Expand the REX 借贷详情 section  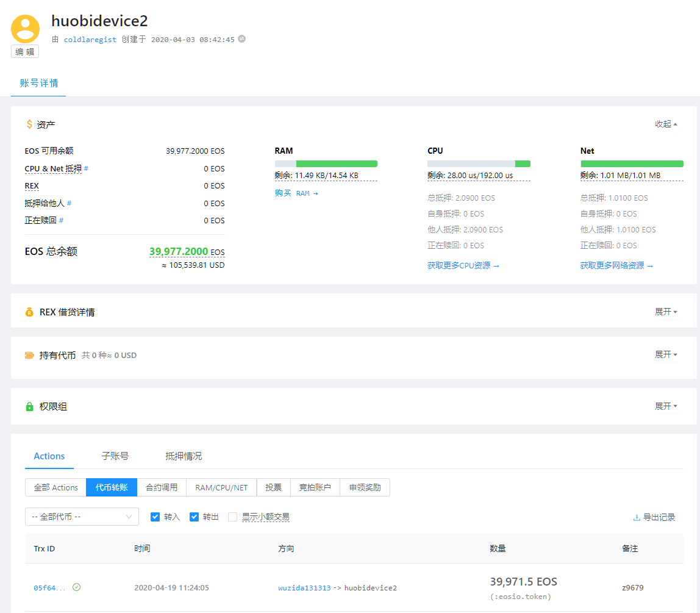tap(666, 312)
